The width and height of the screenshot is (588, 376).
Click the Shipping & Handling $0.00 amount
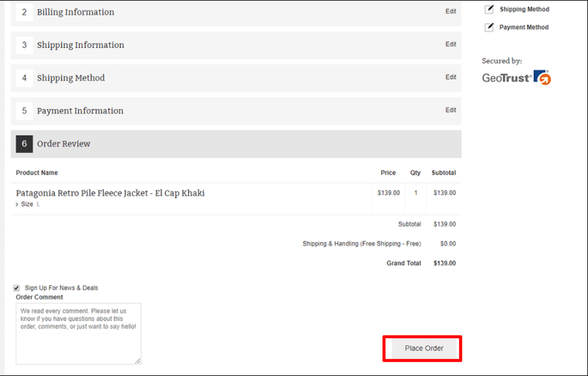click(448, 243)
